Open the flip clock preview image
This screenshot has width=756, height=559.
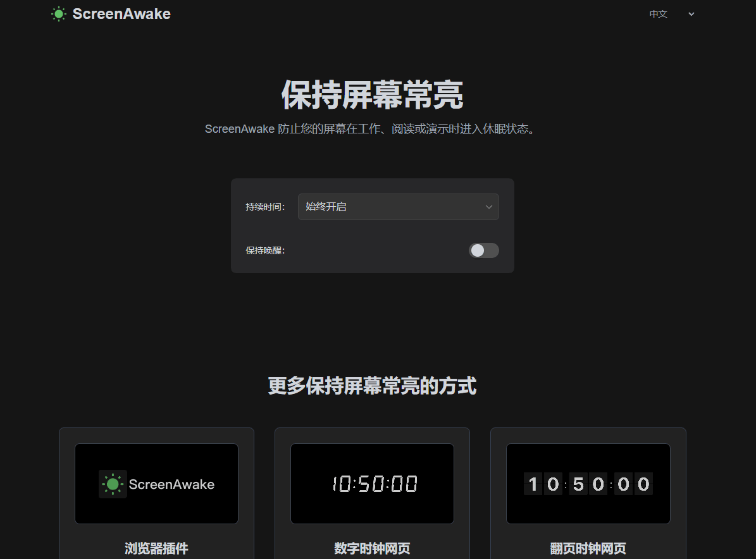[x=588, y=484]
